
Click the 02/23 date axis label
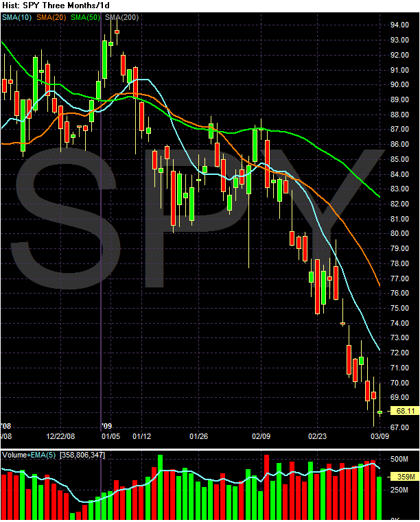pyautogui.click(x=318, y=436)
